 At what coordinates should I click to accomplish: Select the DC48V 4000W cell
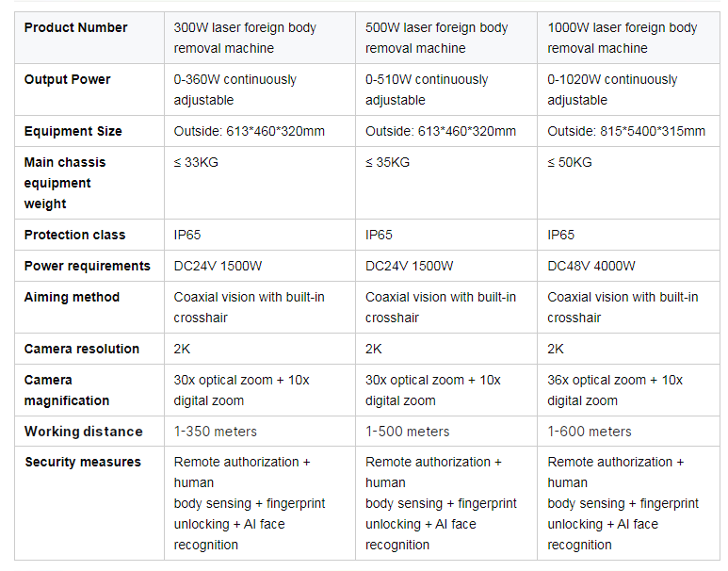tap(629, 266)
